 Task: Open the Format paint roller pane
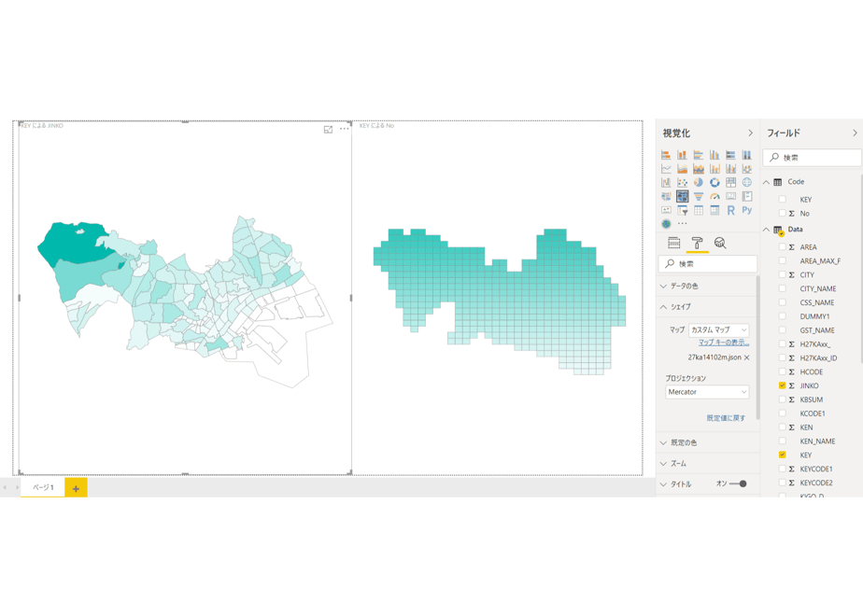(697, 243)
